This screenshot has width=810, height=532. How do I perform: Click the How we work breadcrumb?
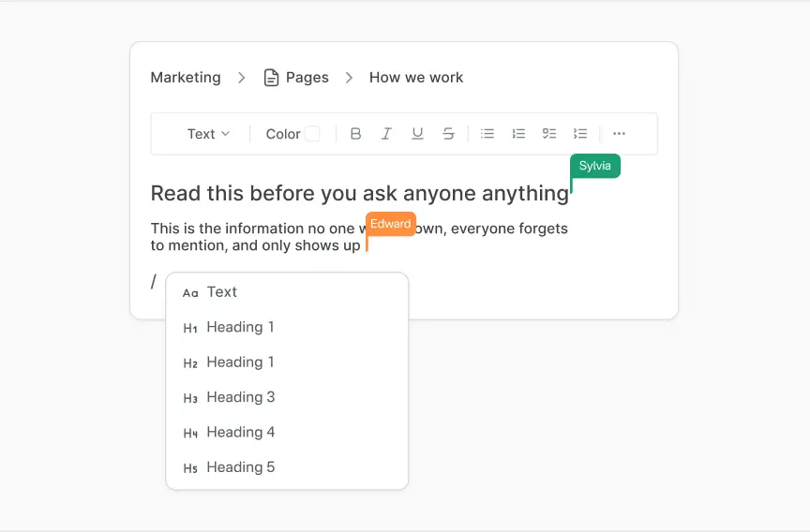pyautogui.click(x=416, y=78)
